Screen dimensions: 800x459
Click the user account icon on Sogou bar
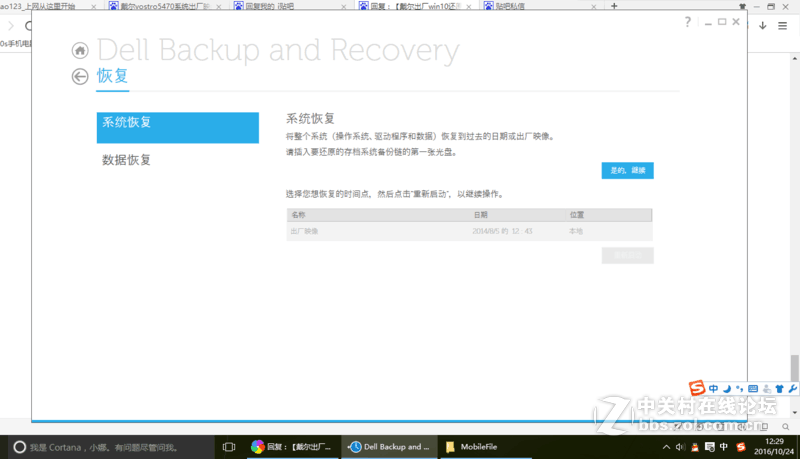point(766,389)
